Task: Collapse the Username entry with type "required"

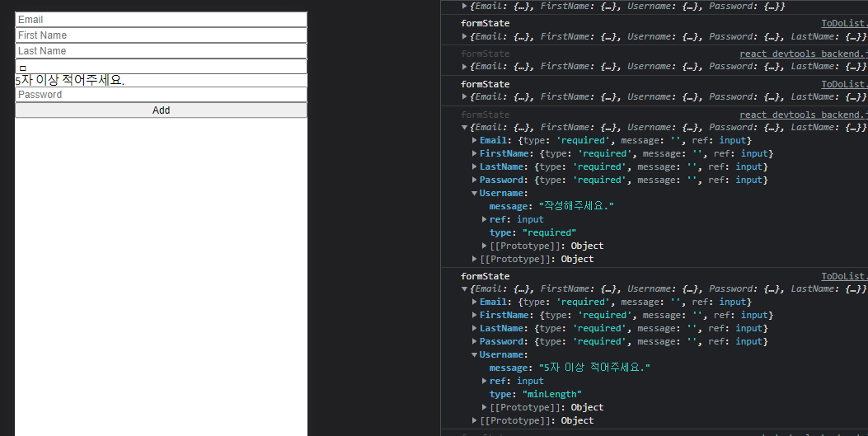Action: [475, 193]
